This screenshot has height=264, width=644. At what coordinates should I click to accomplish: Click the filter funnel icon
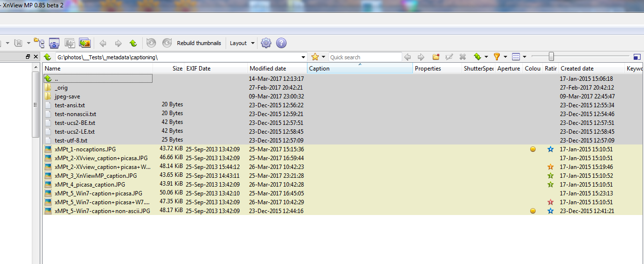497,57
